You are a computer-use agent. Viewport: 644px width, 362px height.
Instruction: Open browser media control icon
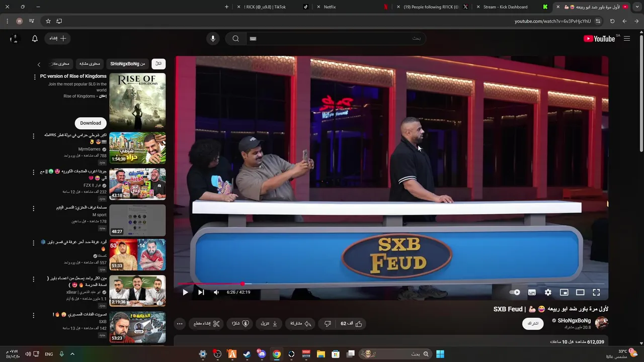click(31, 21)
